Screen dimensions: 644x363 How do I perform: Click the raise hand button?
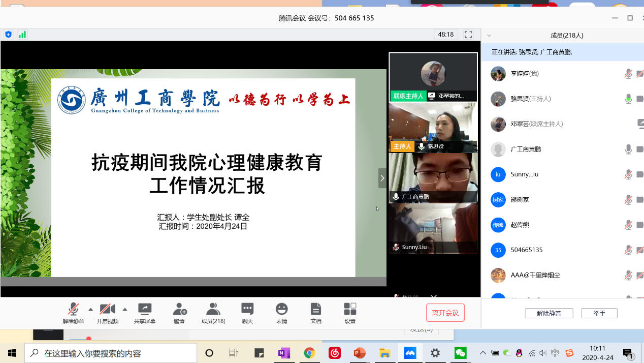tap(599, 313)
